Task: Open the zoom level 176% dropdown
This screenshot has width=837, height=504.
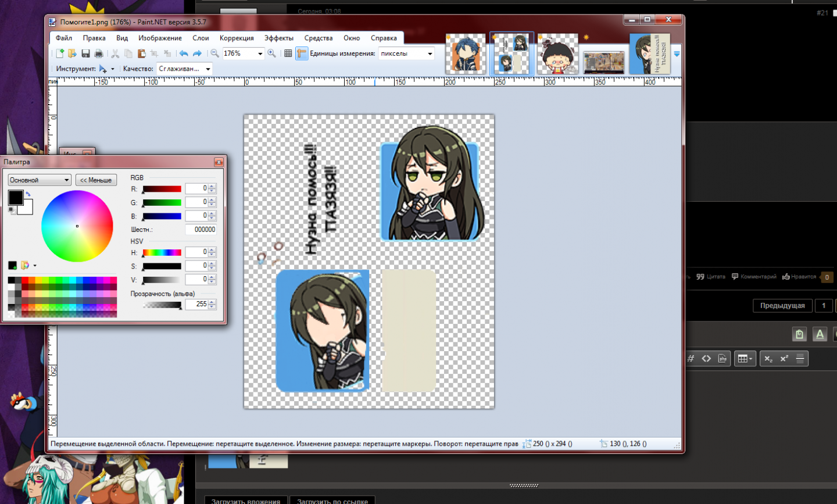Action: 260,53
